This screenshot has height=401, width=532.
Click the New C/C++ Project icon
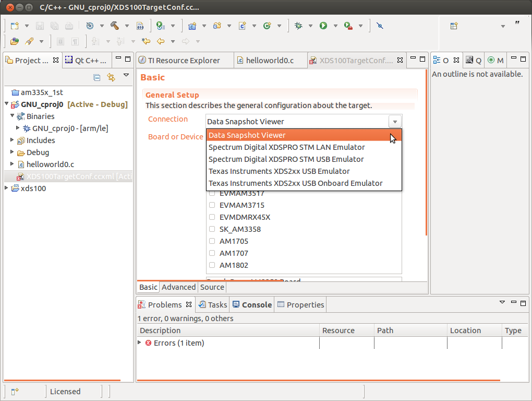pyautogui.click(x=192, y=26)
